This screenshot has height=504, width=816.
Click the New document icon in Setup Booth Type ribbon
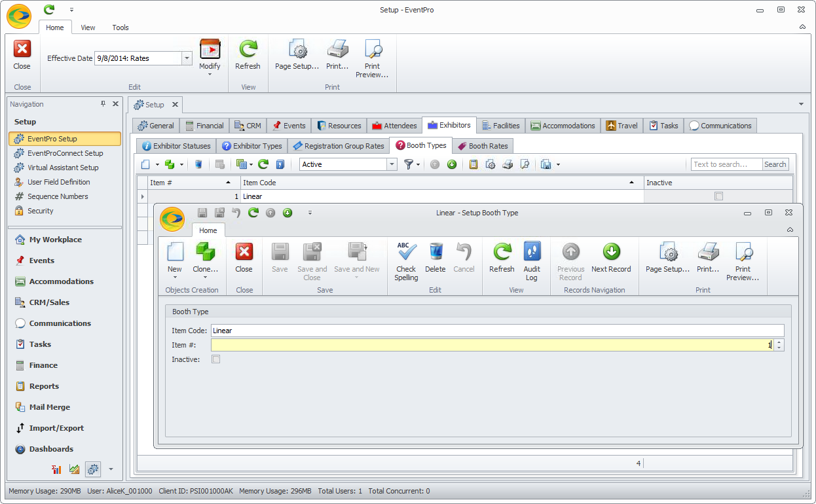point(175,252)
